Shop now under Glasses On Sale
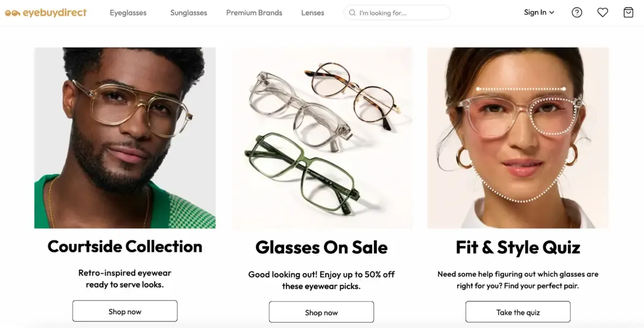 coord(321,312)
